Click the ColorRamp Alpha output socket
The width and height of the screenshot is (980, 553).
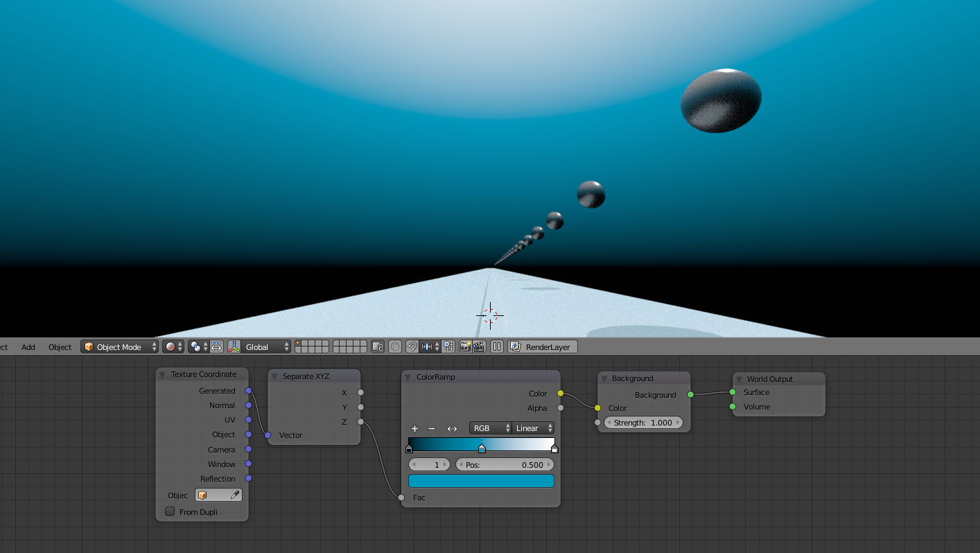pyautogui.click(x=560, y=407)
